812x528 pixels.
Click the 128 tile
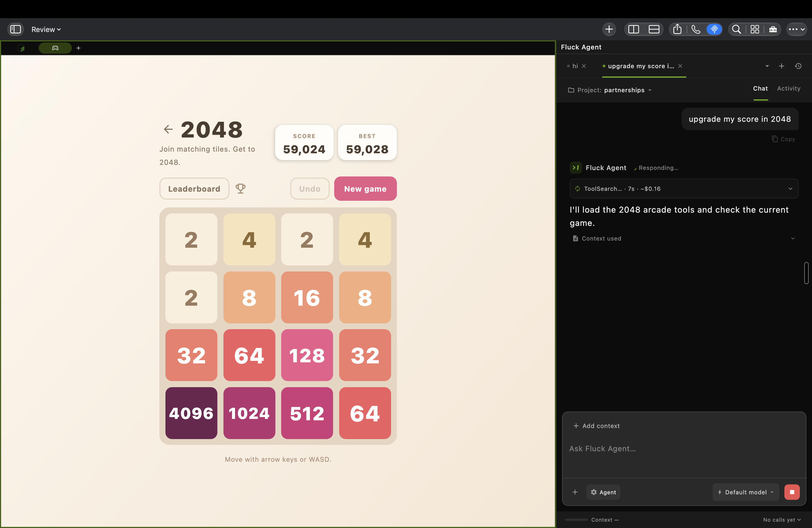point(307,355)
